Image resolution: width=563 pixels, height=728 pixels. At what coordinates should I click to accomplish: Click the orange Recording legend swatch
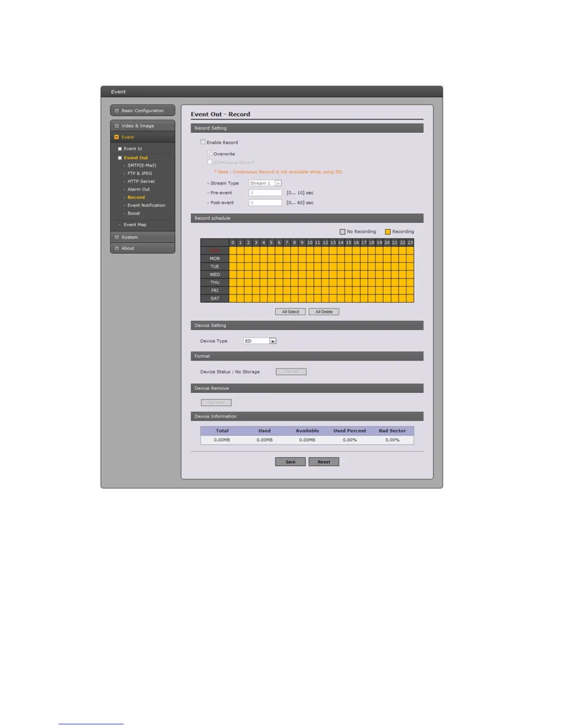(388, 232)
